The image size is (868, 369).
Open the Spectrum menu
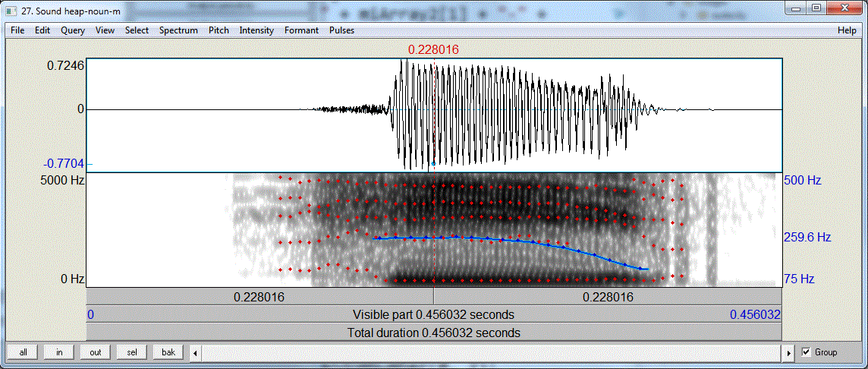pyautogui.click(x=178, y=30)
